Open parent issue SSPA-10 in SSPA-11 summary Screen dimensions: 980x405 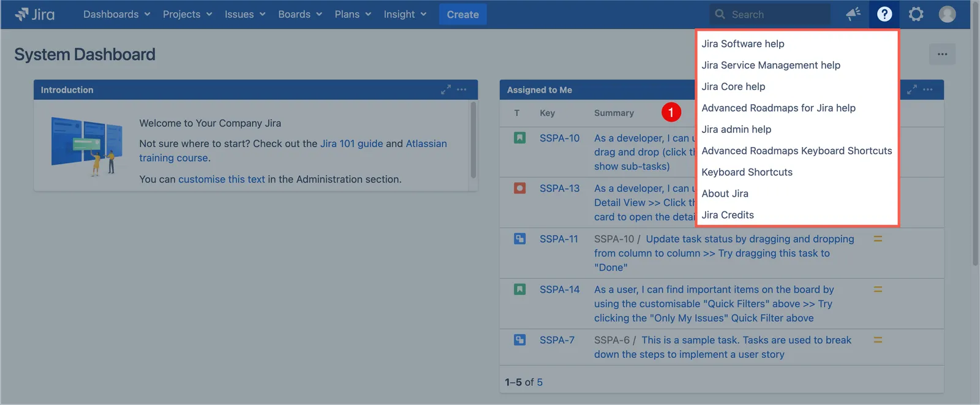[x=614, y=239]
